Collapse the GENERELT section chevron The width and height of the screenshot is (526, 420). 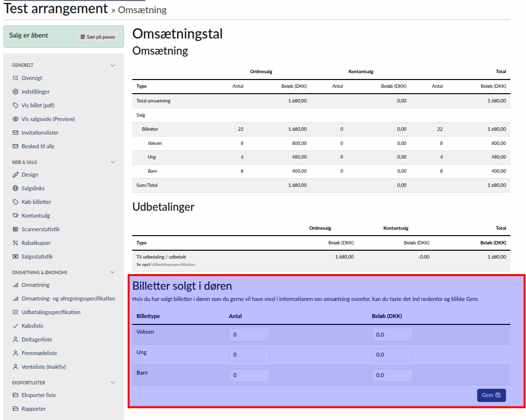pyautogui.click(x=113, y=65)
